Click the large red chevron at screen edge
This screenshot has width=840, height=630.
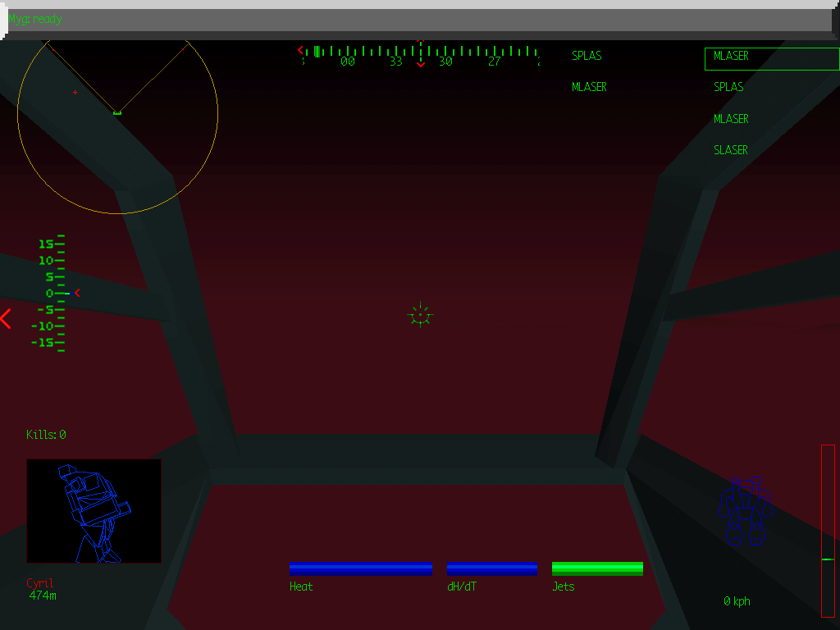[6, 318]
